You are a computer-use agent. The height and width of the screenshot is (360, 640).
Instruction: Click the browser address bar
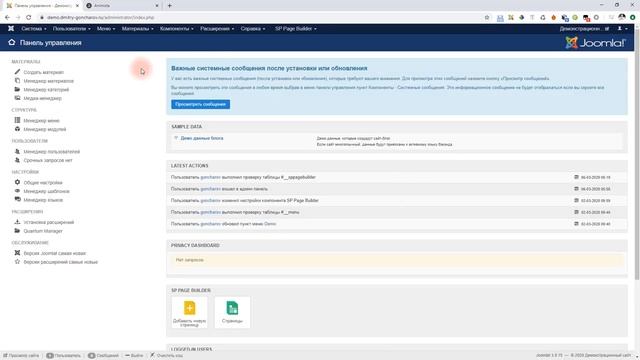tap(261, 18)
